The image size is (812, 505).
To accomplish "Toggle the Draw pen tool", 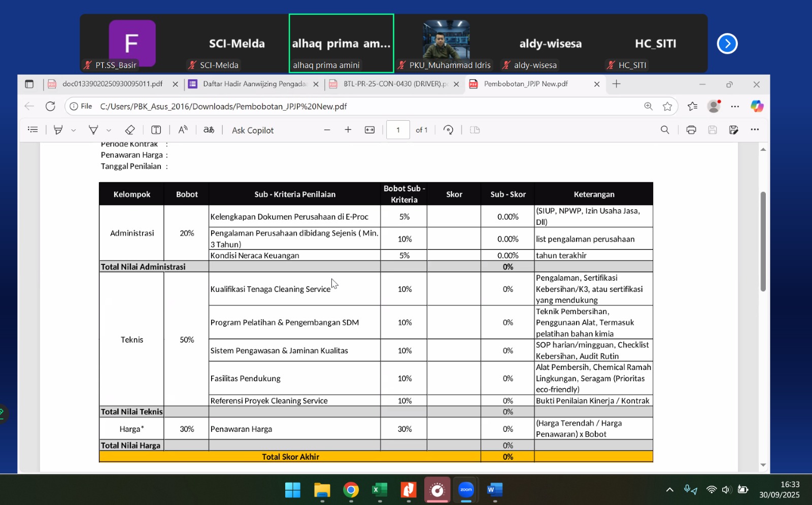I will (93, 130).
